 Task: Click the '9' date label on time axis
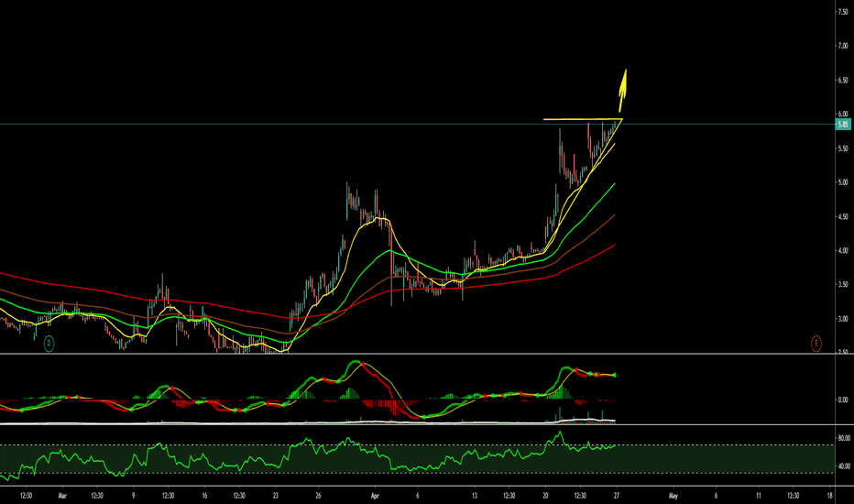(134, 496)
